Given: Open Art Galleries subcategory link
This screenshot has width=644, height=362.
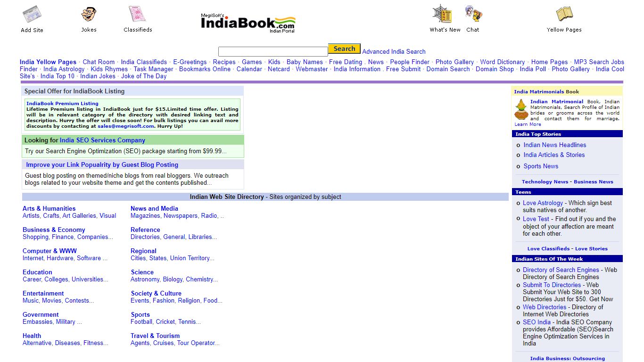Looking at the screenshot, I should tap(79, 215).
